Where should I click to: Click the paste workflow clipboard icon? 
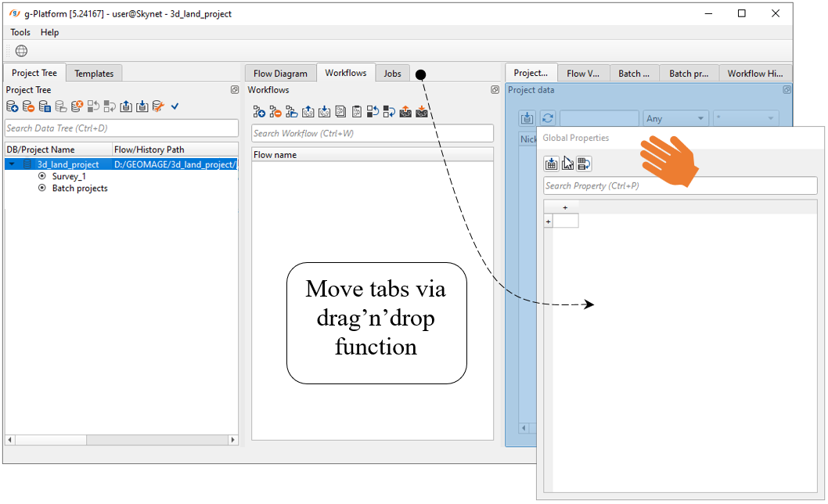[x=357, y=112]
